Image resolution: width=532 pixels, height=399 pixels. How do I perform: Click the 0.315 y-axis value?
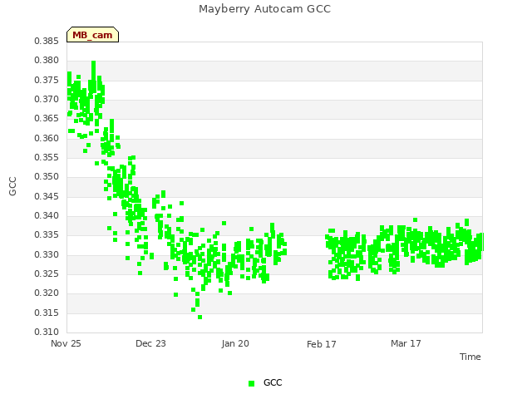[x=47, y=313]
